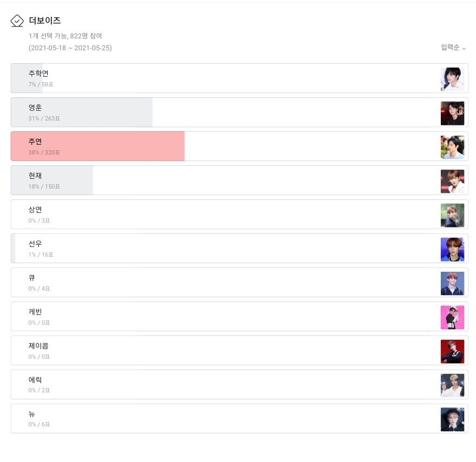View 큐's thumbnail image
This screenshot has width=476, height=462.
[452, 283]
